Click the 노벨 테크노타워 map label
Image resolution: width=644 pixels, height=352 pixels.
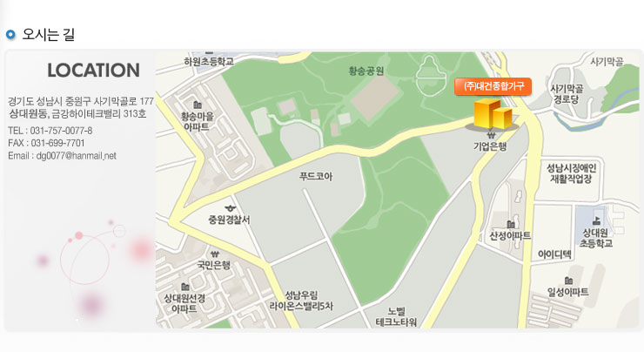tap(396, 317)
